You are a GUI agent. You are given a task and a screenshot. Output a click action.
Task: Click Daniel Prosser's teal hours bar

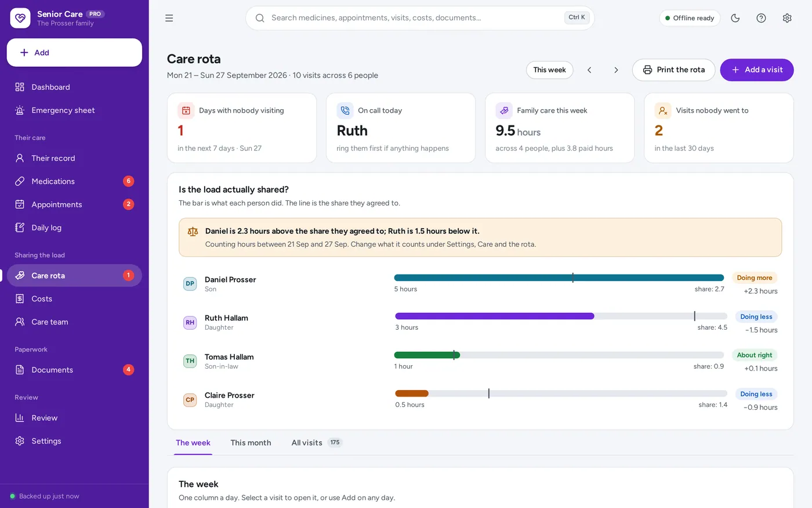pyautogui.click(x=559, y=278)
